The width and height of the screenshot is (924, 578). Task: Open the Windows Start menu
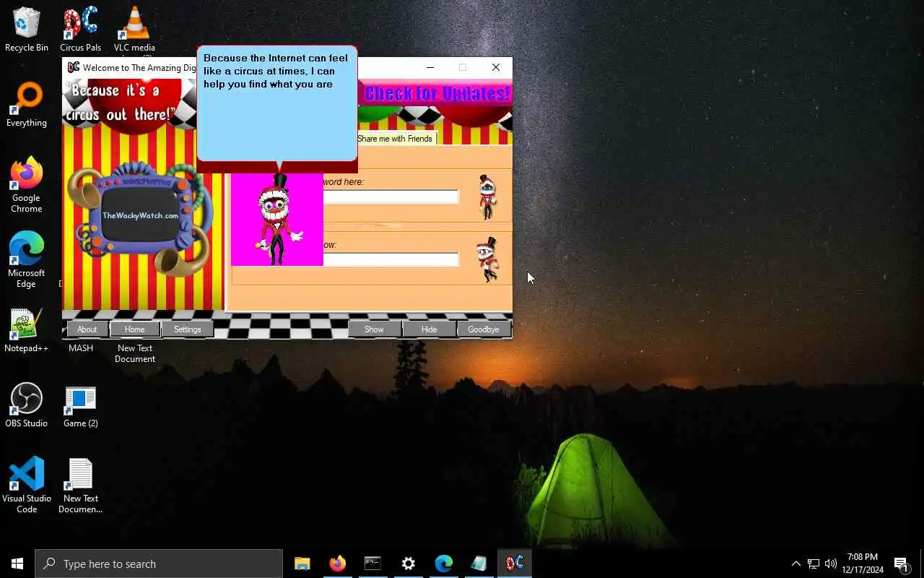pos(17,564)
